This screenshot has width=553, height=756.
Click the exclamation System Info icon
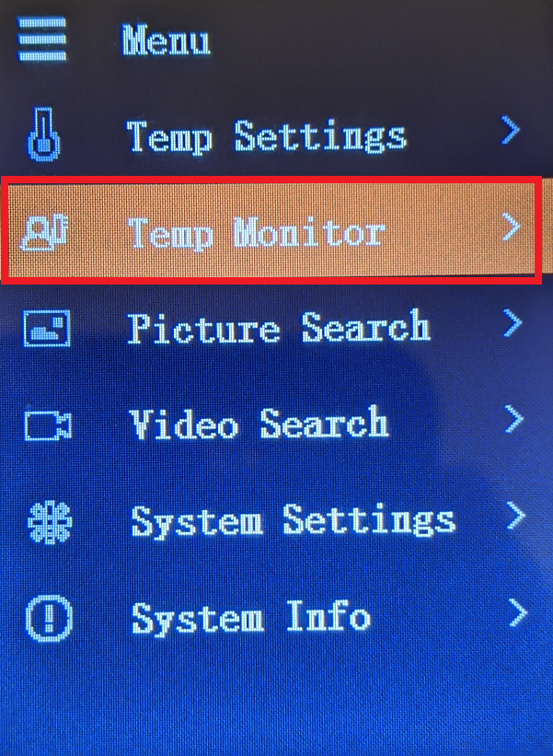click(x=49, y=618)
